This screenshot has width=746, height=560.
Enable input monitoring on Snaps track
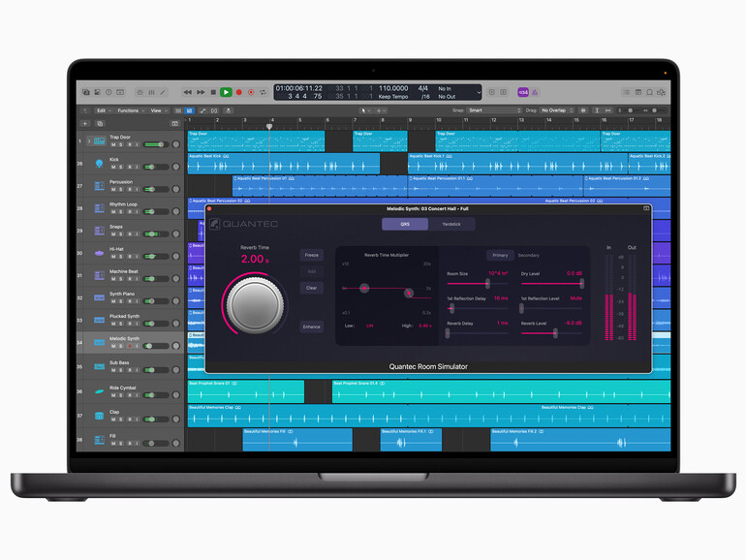tap(137, 234)
